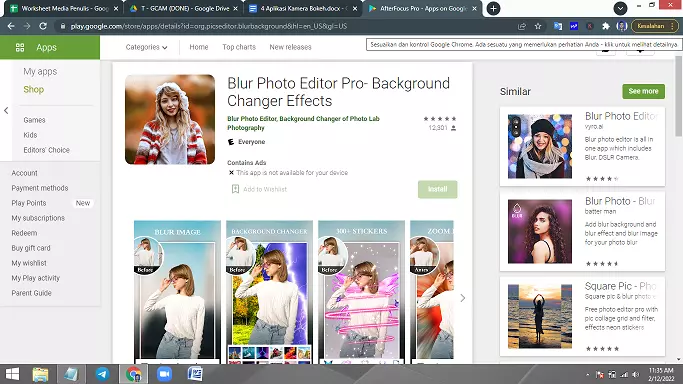The width and height of the screenshot is (683, 384).
Task: Open My wishlist link
Action: pos(29,263)
